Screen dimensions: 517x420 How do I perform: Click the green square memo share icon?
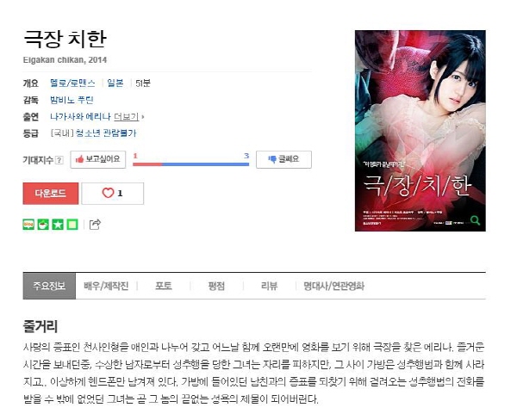[72, 225]
